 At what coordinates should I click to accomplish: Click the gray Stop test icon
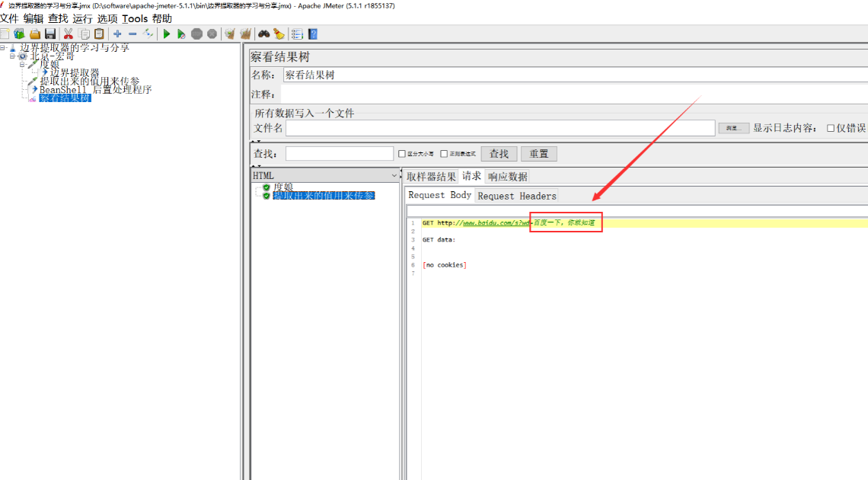196,34
